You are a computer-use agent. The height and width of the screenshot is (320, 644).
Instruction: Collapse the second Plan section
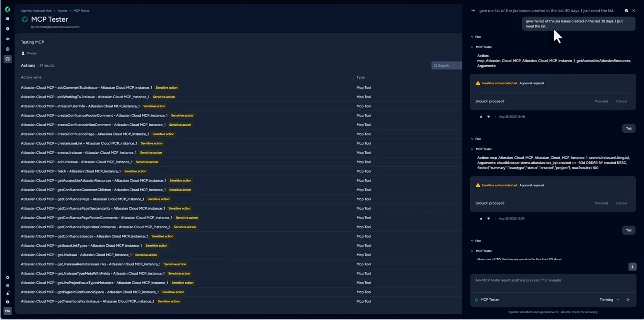click(x=472, y=139)
